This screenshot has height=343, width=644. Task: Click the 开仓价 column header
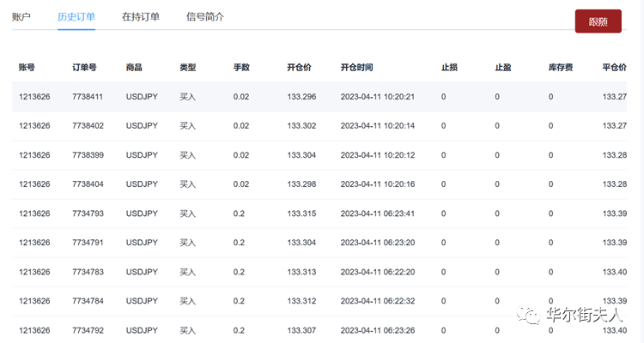pyautogui.click(x=299, y=67)
